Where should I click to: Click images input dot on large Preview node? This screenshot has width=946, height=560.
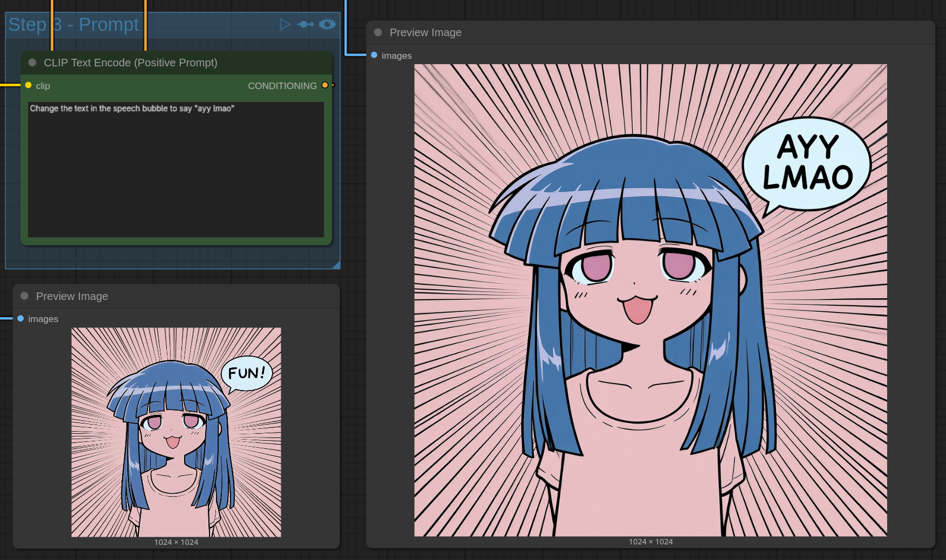coord(374,55)
